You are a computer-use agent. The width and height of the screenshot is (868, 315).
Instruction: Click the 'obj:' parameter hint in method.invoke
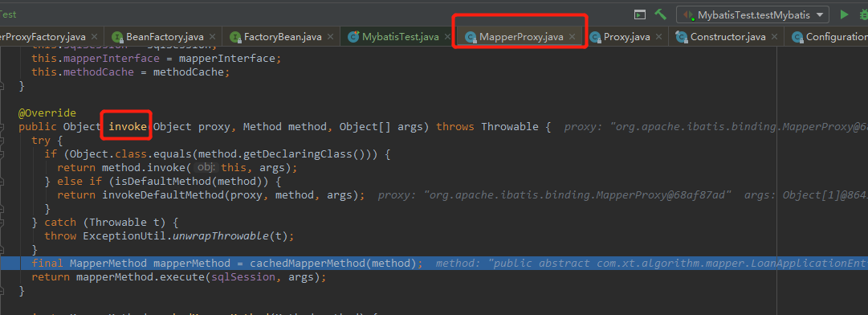pyautogui.click(x=206, y=168)
